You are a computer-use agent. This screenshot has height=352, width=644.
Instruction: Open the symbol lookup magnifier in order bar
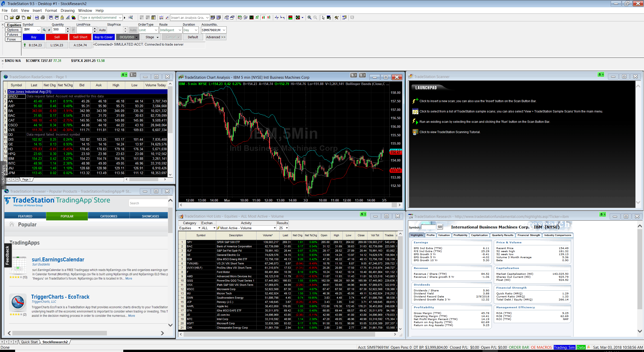pyautogui.click(x=44, y=30)
